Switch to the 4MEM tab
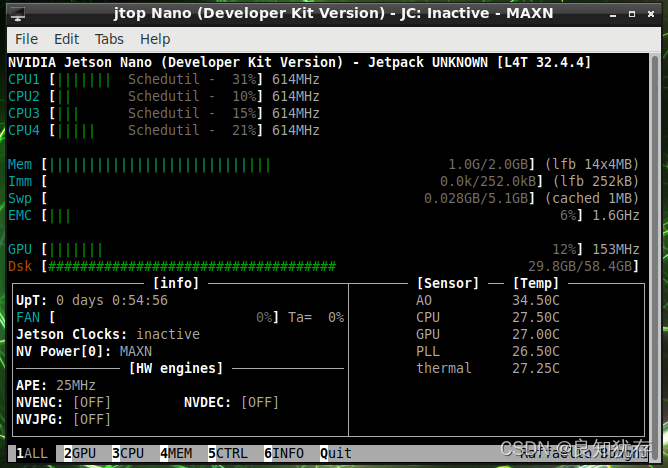This screenshot has width=668, height=468. [176, 453]
